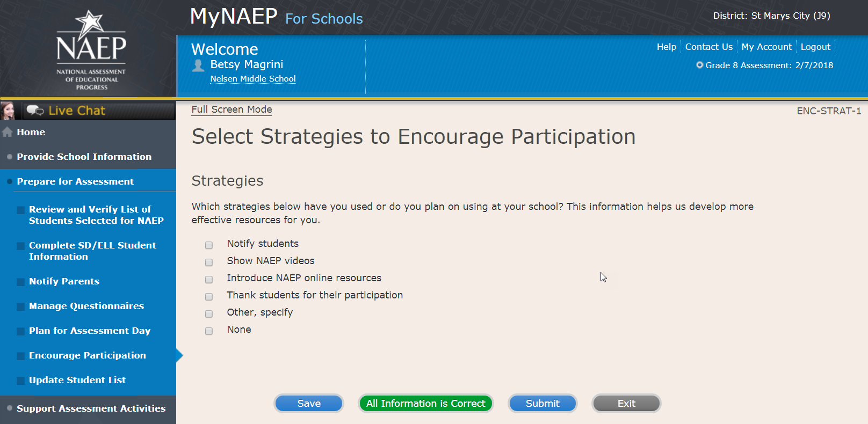Viewport: 868px width, 424px height.
Task: Tick the Other, specify checkbox
Action: coord(209,314)
